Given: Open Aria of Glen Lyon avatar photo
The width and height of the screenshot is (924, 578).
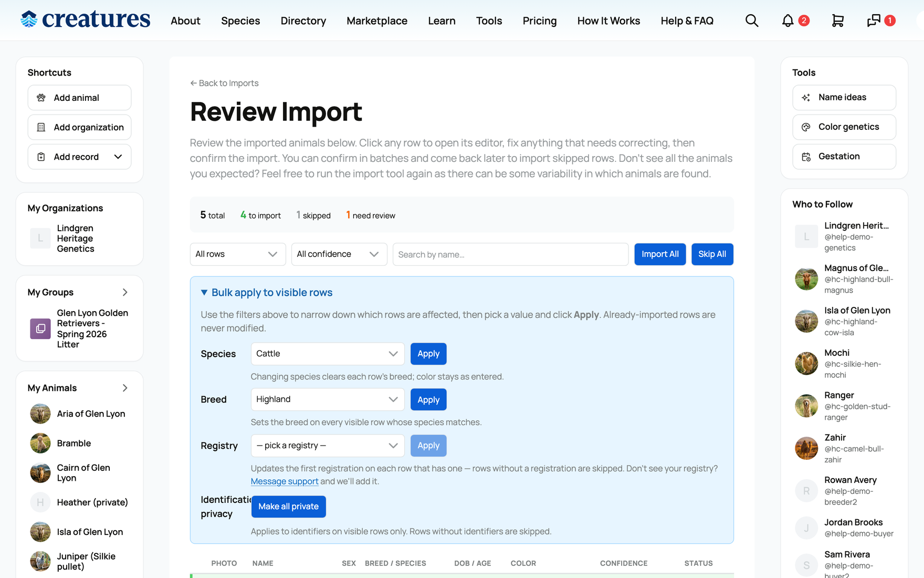Looking at the screenshot, I should pyautogui.click(x=40, y=414).
